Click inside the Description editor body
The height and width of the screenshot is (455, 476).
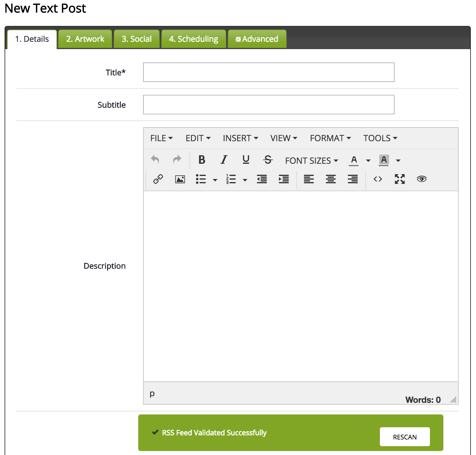point(301,286)
